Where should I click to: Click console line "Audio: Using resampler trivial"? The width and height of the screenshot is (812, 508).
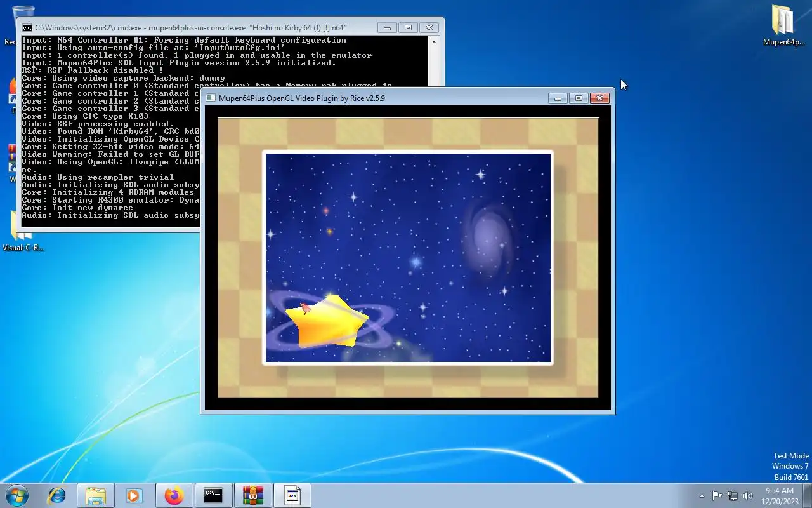(98, 177)
